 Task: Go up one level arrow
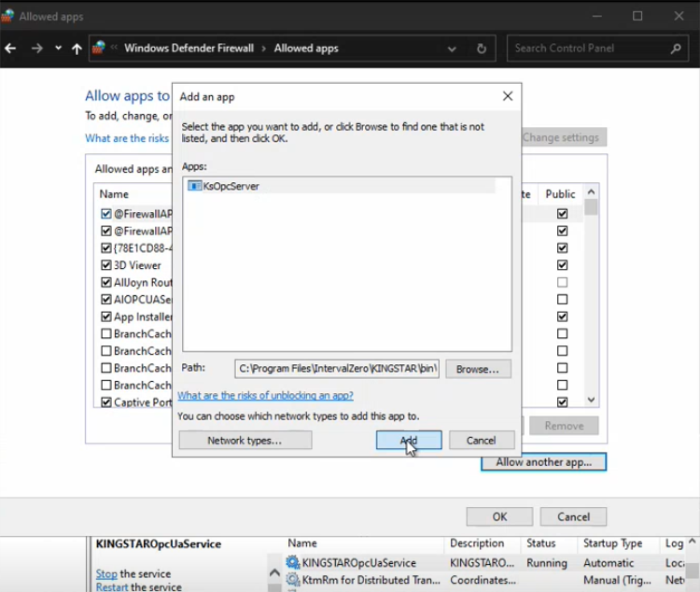[77, 49]
